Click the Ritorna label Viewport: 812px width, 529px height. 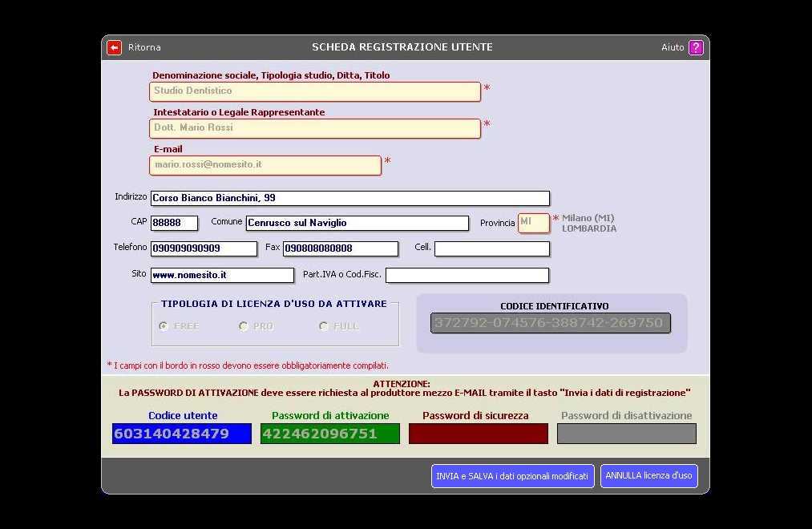coord(144,47)
